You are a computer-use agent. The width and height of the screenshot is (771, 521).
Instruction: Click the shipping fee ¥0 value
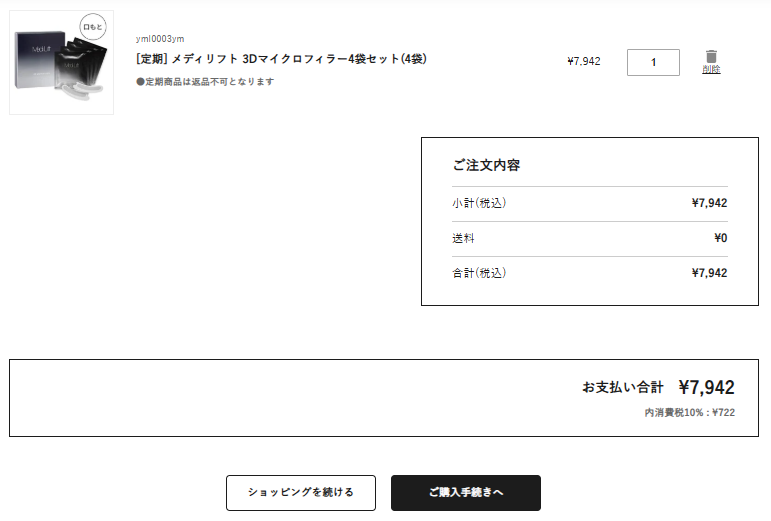tap(720, 238)
